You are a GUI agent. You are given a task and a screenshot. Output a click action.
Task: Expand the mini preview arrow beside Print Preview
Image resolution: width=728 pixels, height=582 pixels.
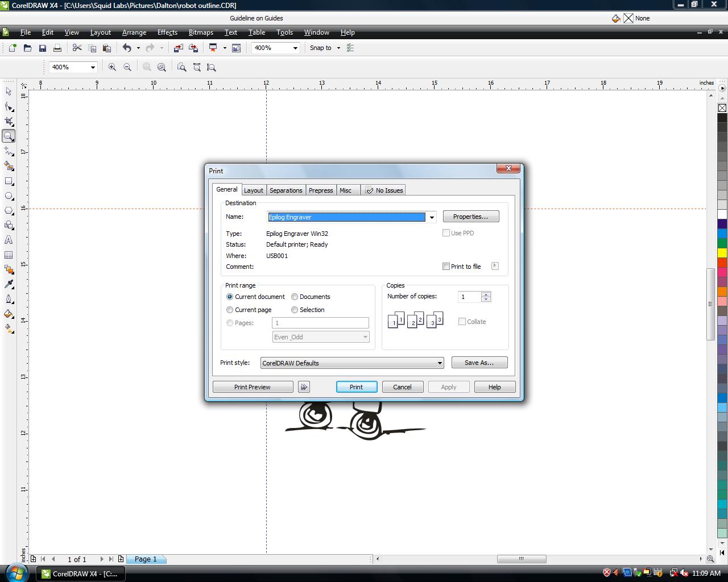pos(304,387)
